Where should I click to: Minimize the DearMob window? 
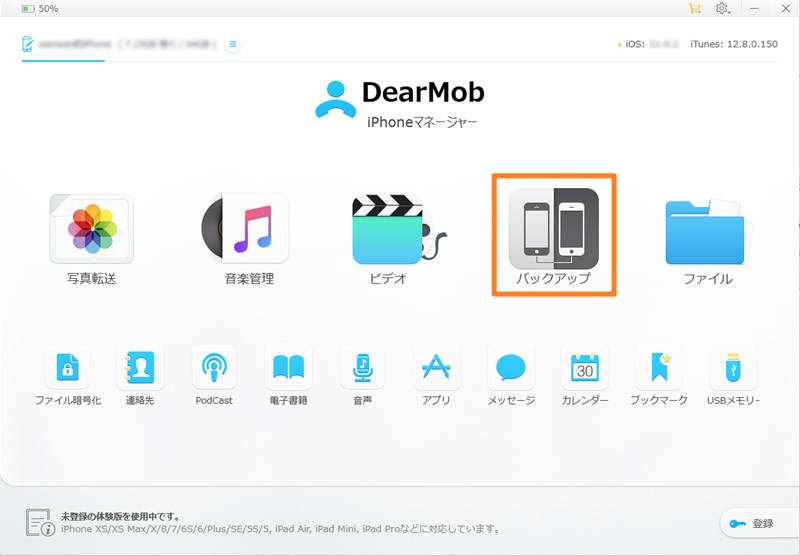click(754, 8)
